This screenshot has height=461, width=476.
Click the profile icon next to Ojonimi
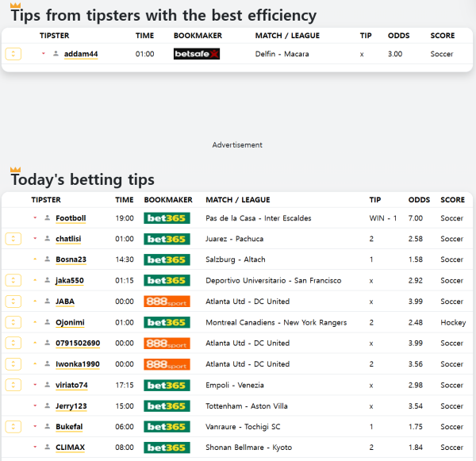[x=48, y=322]
